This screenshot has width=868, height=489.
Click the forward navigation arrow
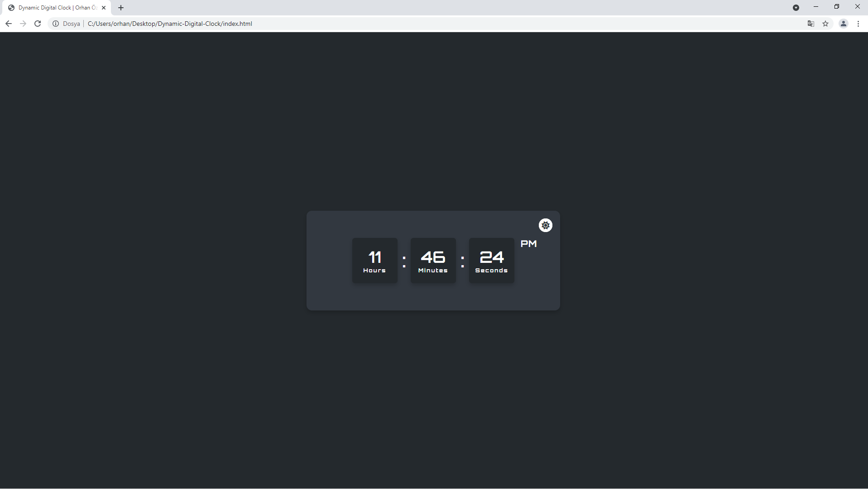[x=23, y=24]
